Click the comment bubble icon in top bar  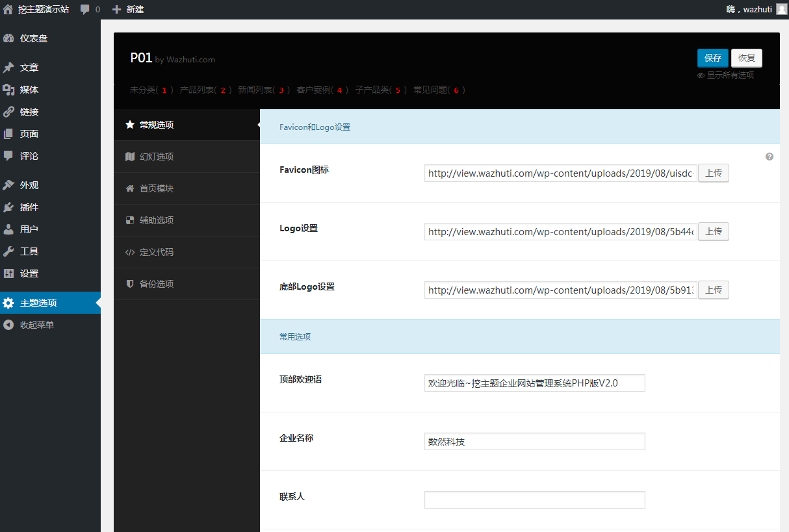[x=85, y=9]
